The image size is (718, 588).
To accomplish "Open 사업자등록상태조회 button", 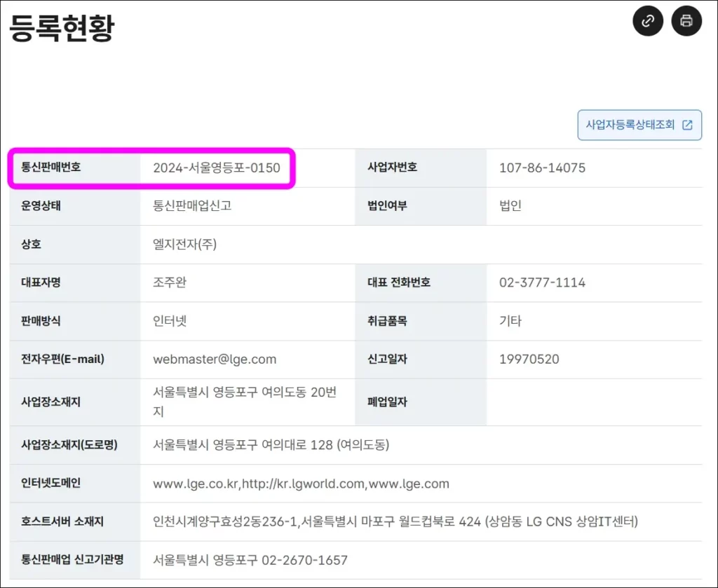I will (639, 125).
